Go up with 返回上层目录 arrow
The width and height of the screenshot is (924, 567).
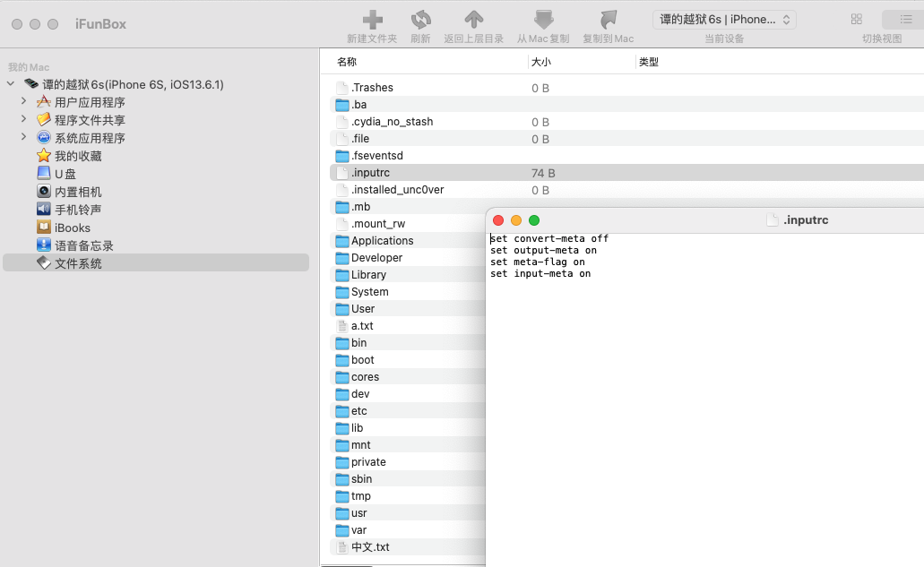[474, 20]
